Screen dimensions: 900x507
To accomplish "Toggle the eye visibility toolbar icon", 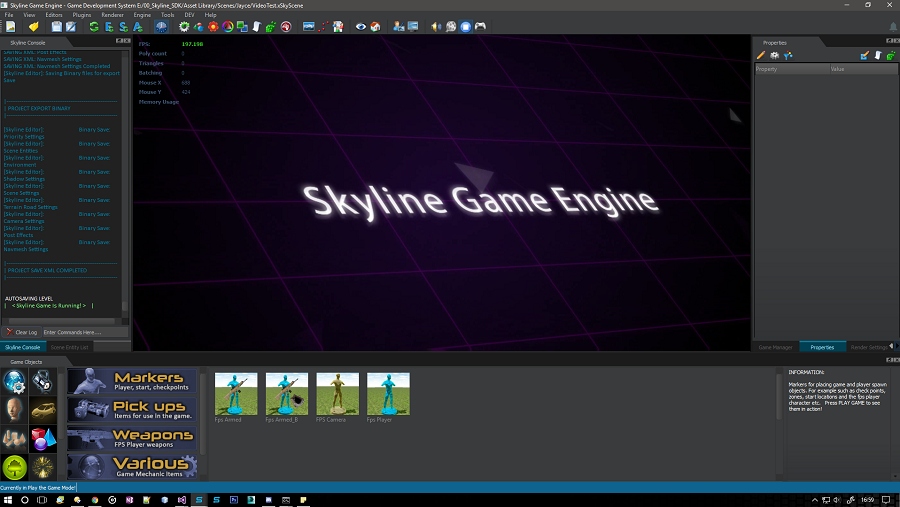I will (x=360, y=26).
